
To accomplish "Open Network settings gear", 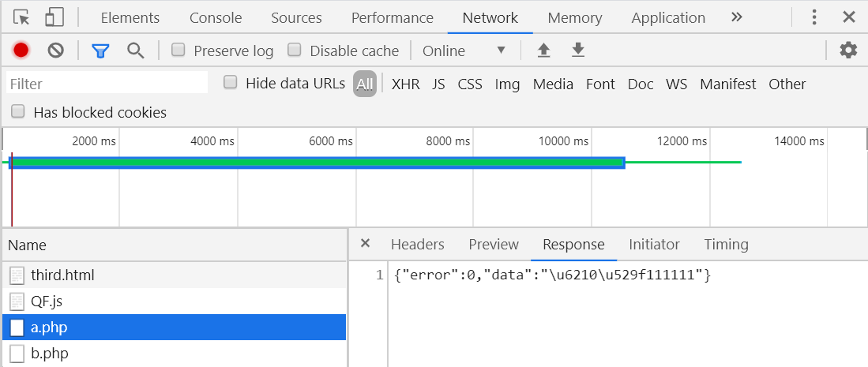I will point(848,51).
